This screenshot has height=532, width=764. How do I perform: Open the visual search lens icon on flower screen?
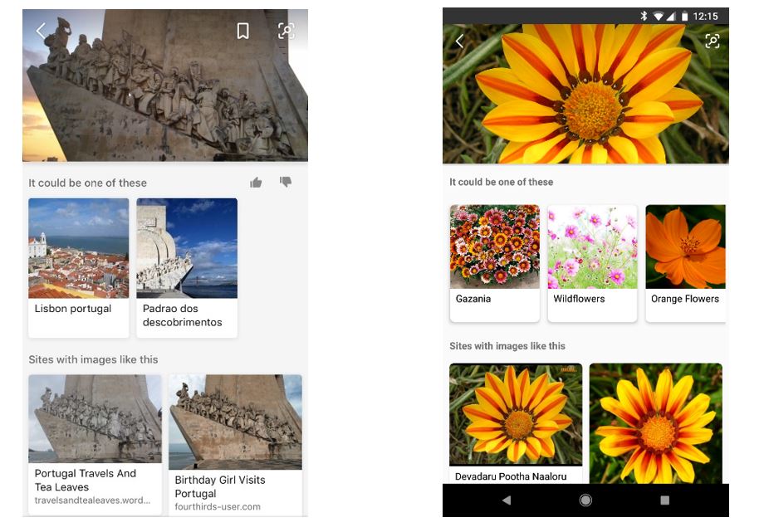click(x=712, y=40)
